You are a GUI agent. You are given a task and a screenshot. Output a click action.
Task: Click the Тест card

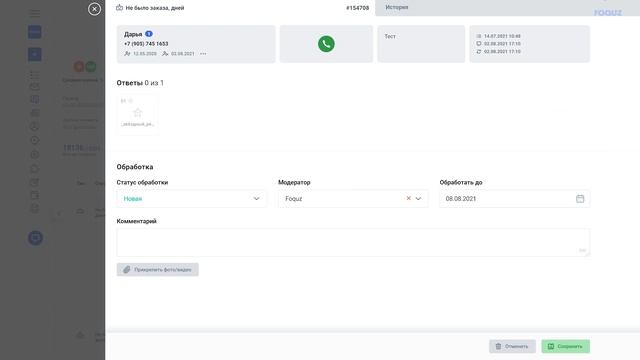pos(421,44)
